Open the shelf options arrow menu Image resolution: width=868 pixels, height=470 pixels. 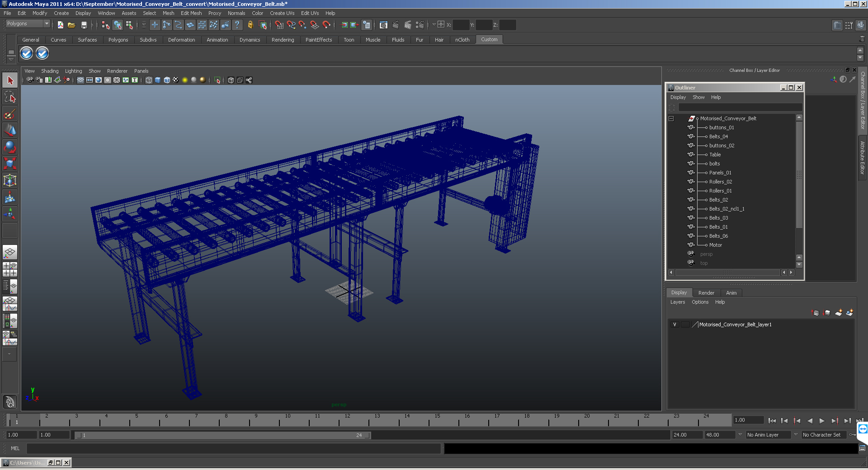11,59
